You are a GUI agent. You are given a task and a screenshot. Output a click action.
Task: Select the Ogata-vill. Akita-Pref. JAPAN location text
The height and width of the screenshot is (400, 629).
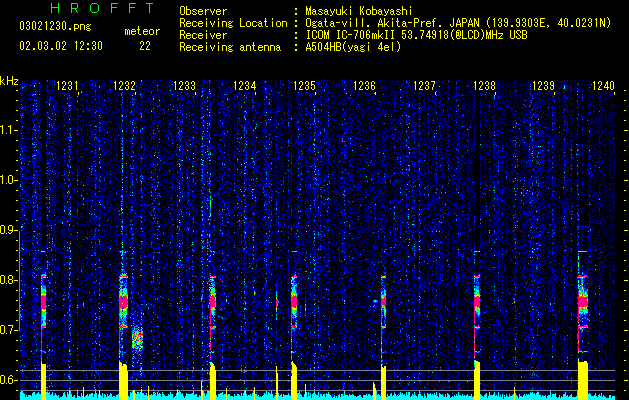[x=458, y=23]
